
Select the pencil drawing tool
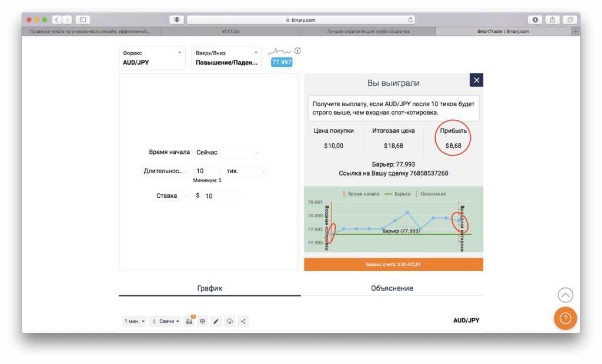coord(216,321)
